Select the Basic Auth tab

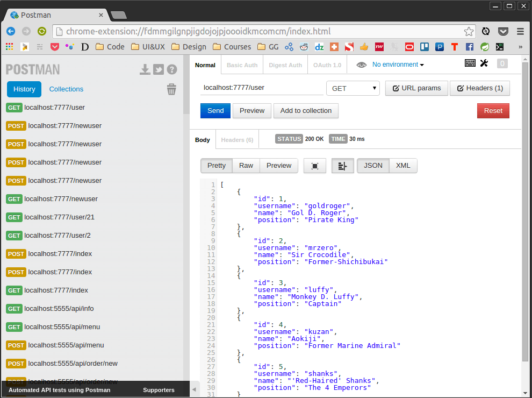point(242,65)
